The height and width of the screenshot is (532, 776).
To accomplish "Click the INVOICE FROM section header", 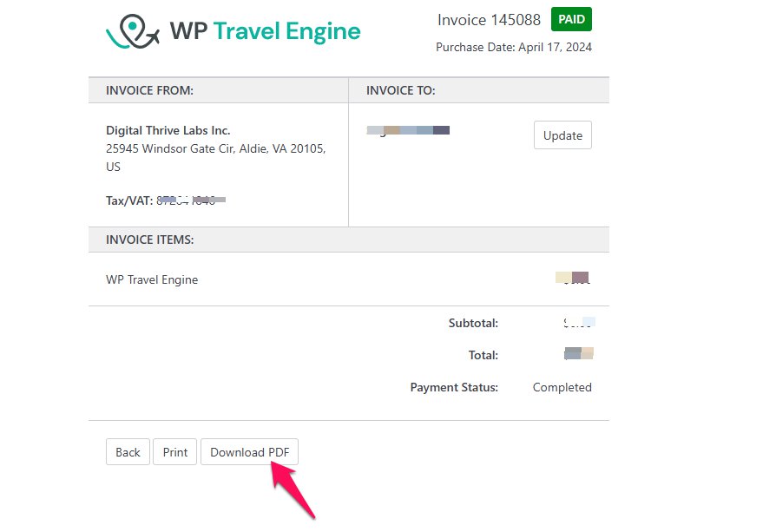I will coord(149,90).
